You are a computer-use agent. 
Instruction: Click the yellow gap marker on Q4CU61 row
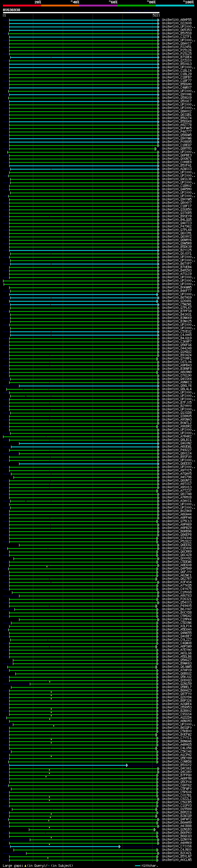coord(50,769)
